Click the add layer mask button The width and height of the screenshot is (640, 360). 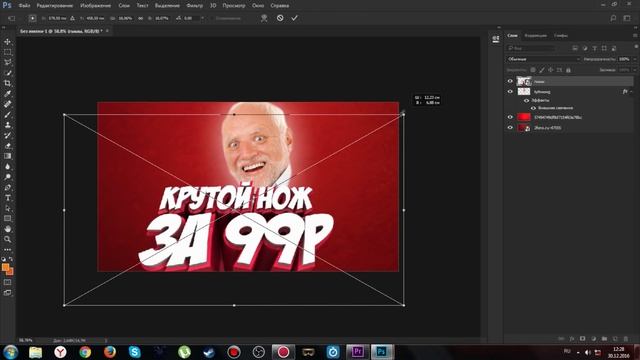click(x=582, y=339)
